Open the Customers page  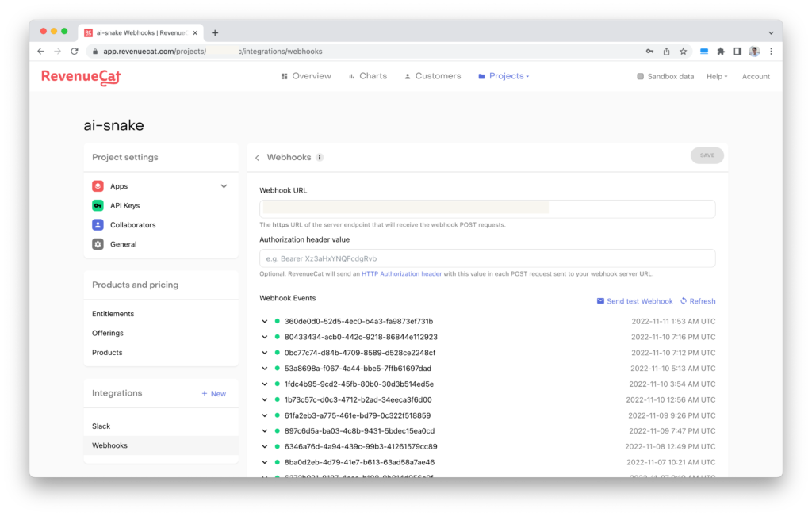432,76
